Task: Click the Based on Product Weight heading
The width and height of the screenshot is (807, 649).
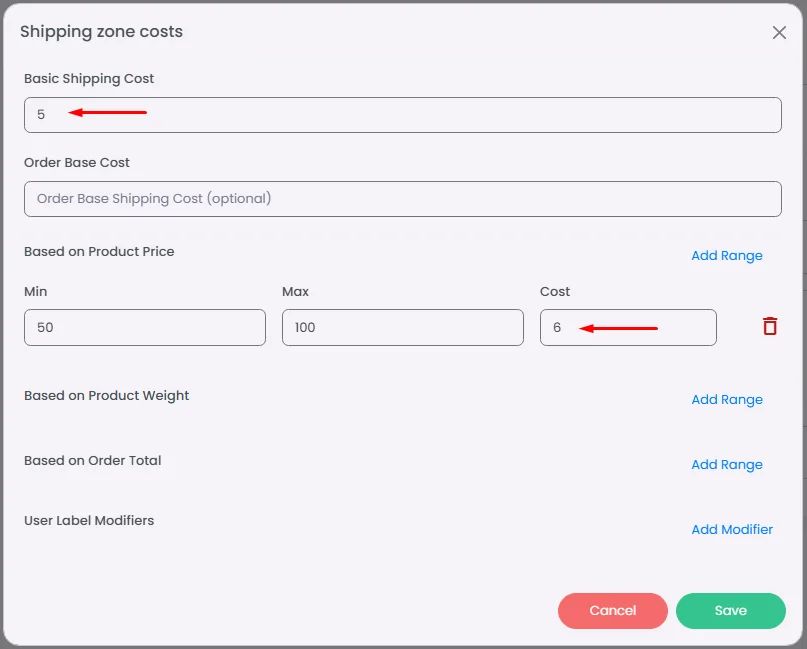Action: (107, 396)
